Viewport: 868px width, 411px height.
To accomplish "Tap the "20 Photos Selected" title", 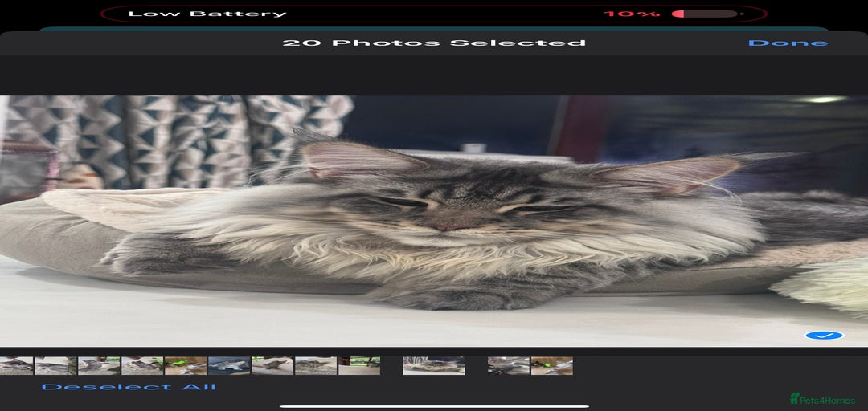I will [x=434, y=43].
